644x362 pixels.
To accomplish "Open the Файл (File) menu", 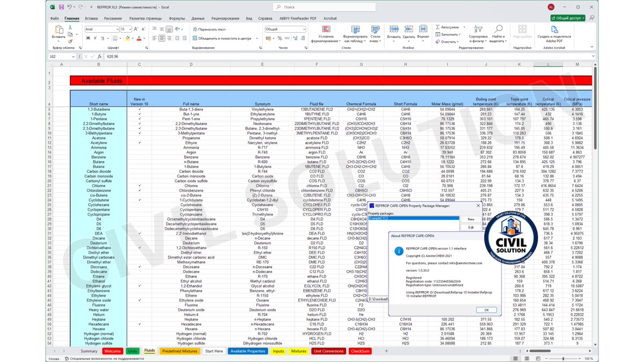I will tap(55, 18).
